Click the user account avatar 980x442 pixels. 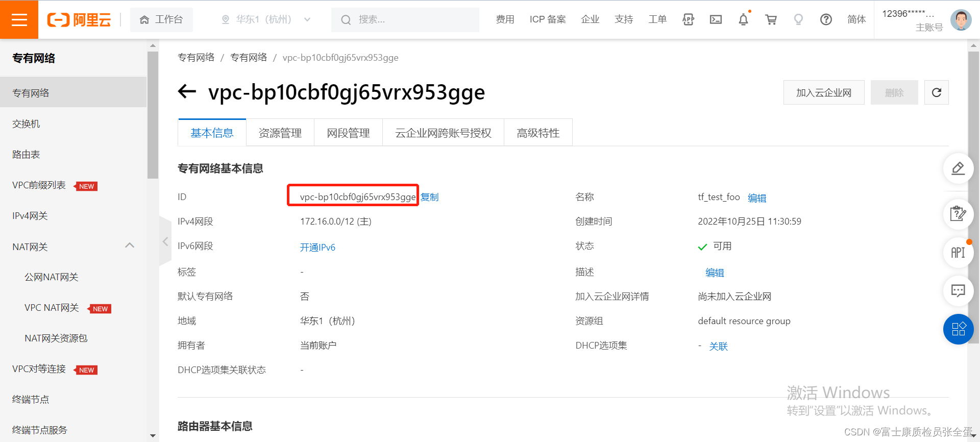pyautogui.click(x=961, y=20)
